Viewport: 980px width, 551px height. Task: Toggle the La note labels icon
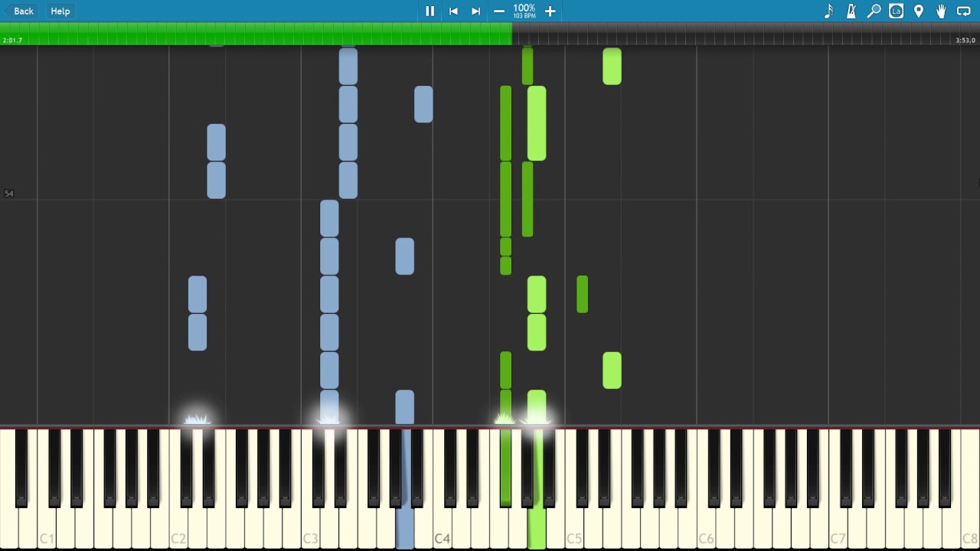(896, 11)
